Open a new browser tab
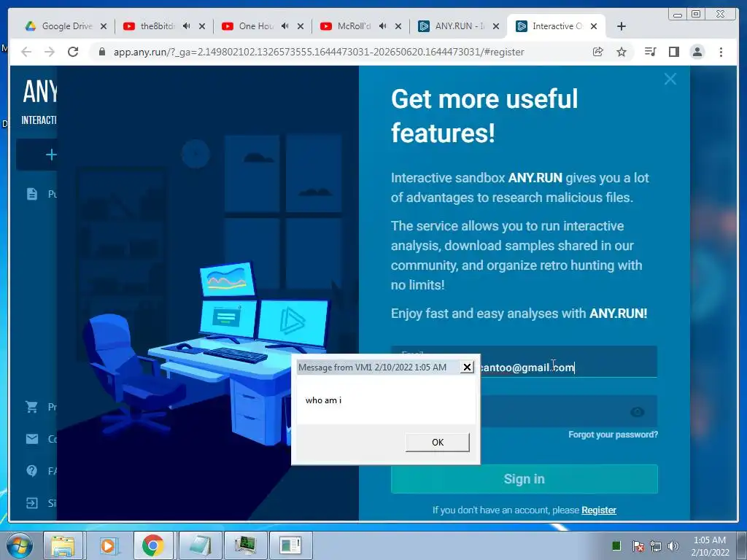The image size is (747, 560). click(x=622, y=26)
